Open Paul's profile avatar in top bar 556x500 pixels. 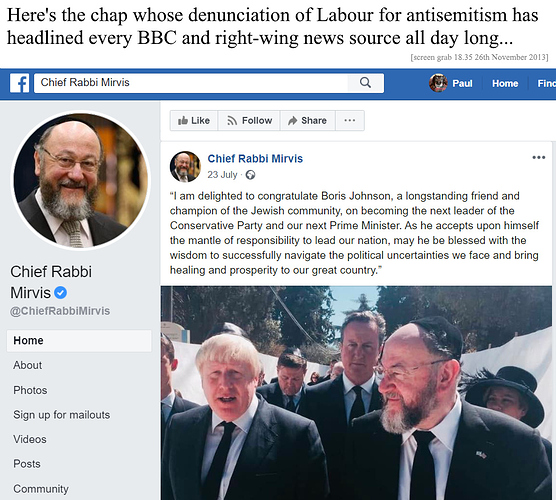[x=438, y=83]
